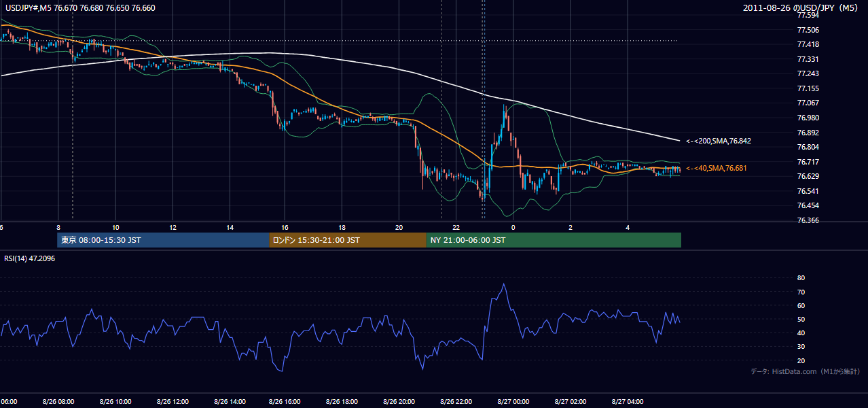Click RSI scale level 20
This screenshot has height=408, width=868.
(801, 360)
